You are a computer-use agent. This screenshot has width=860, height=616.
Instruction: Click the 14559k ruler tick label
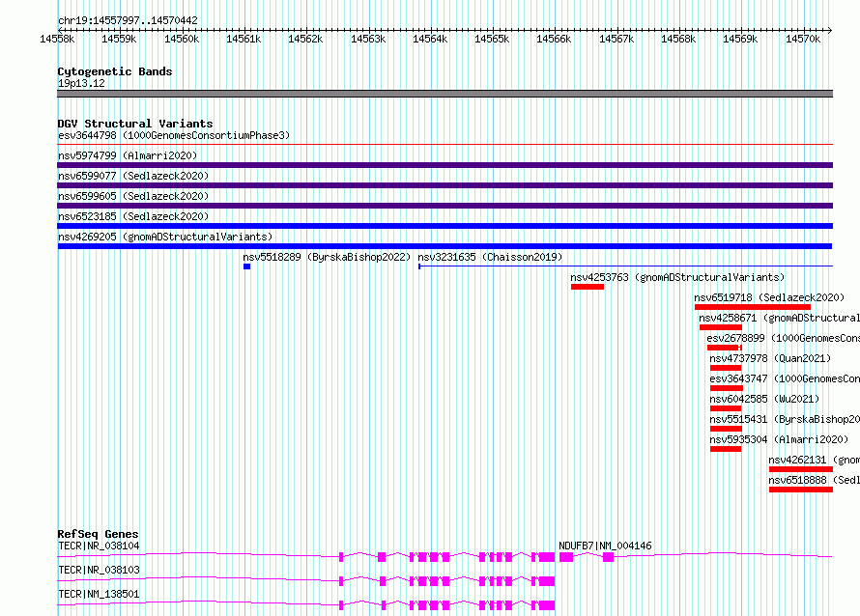[x=119, y=39]
